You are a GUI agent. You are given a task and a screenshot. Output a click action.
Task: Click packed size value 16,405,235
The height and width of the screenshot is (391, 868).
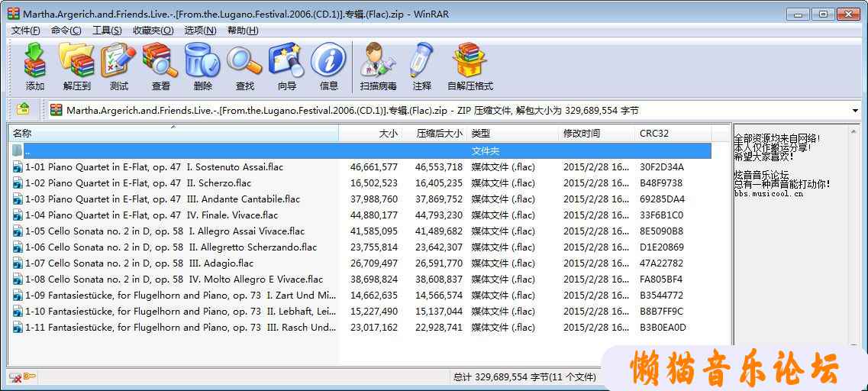(x=439, y=183)
